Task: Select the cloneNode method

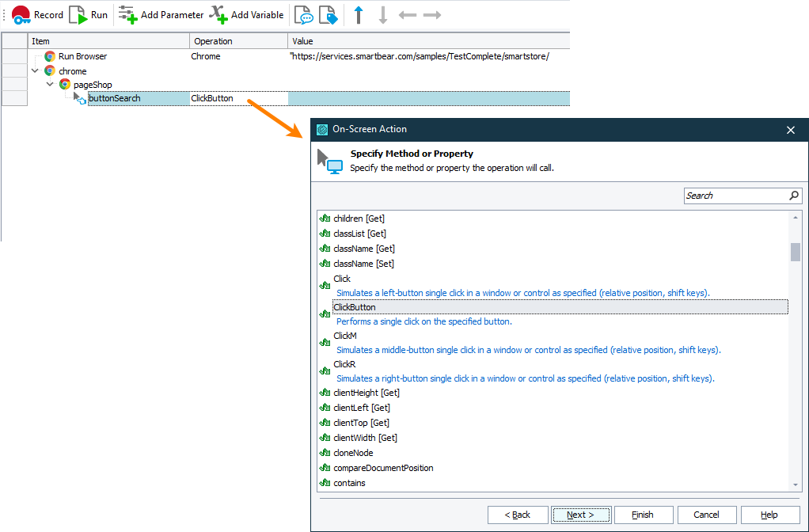Action: coord(353,453)
